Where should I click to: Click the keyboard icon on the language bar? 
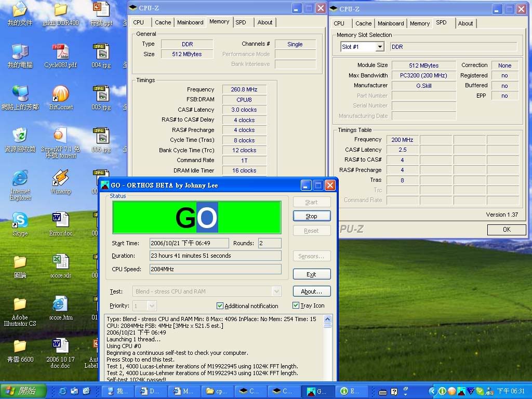coord(383,392)
